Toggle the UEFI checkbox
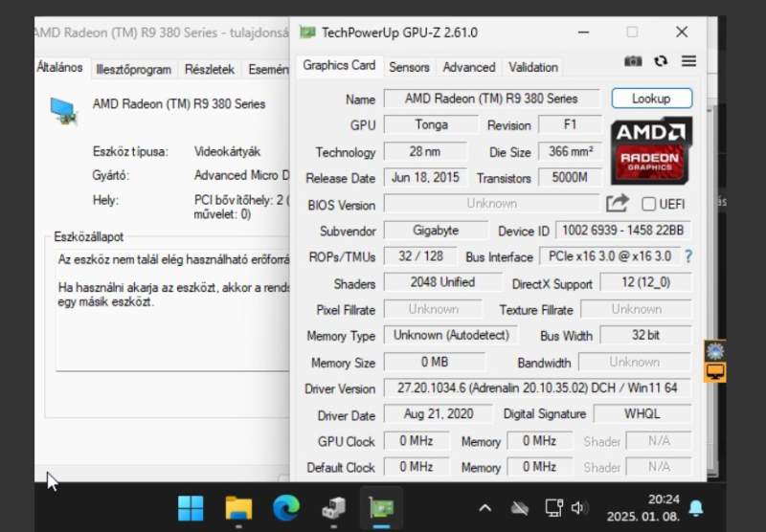This screenshot has width=766, height=532. [648, 204]
